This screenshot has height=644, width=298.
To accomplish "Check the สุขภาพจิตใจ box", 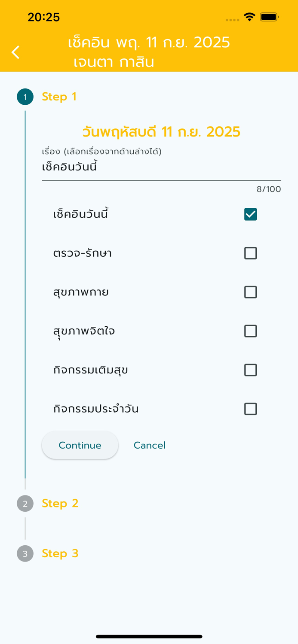I will point(250,331).
